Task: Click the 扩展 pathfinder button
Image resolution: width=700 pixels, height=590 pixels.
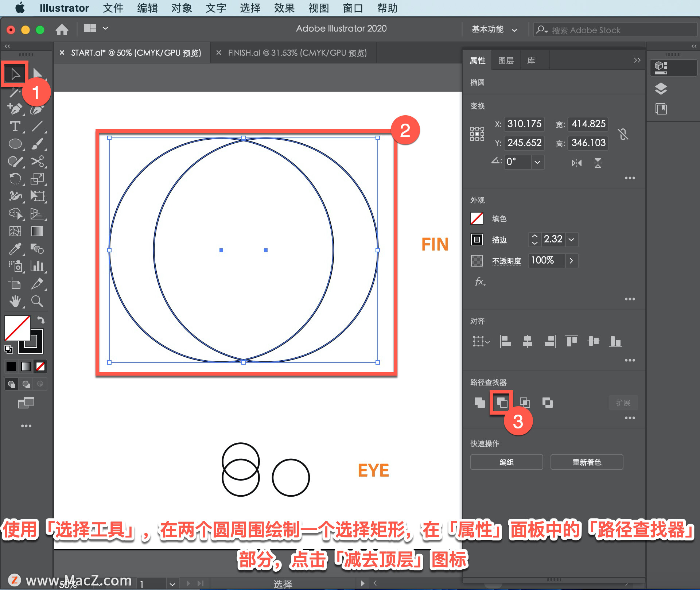Action: click(x=623, y=403)
